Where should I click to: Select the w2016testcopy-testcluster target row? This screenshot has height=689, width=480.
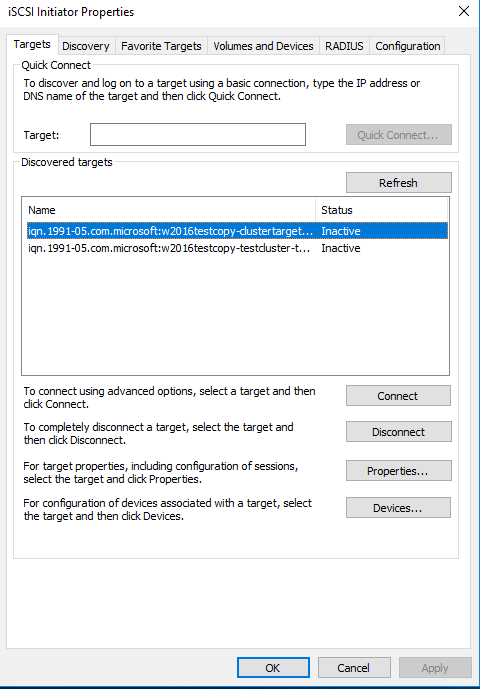(x=237, y=248)
